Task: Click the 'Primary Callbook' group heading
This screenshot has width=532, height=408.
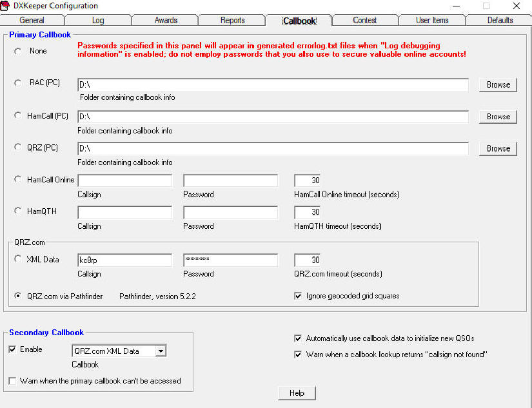Action: click(x=40, y=35)
